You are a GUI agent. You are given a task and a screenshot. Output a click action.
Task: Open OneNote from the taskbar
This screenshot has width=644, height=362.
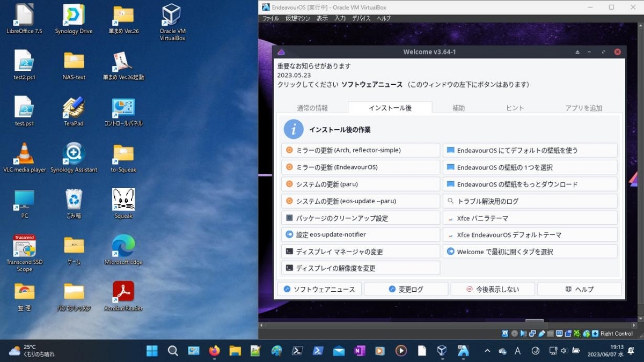pos(359,351)
